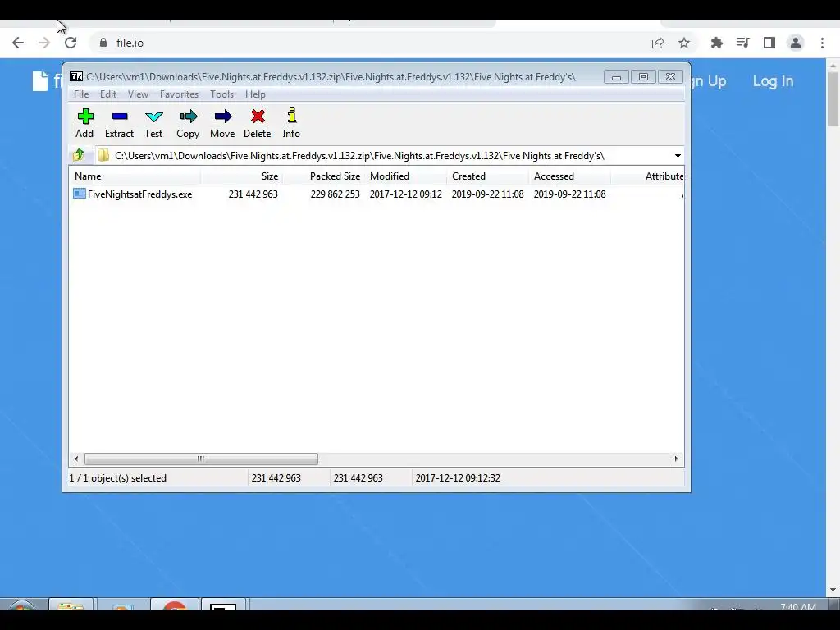Open the Windows Start button
Image resolution: width=840 pixels, height=630 pixels.
tap(22, 605)
